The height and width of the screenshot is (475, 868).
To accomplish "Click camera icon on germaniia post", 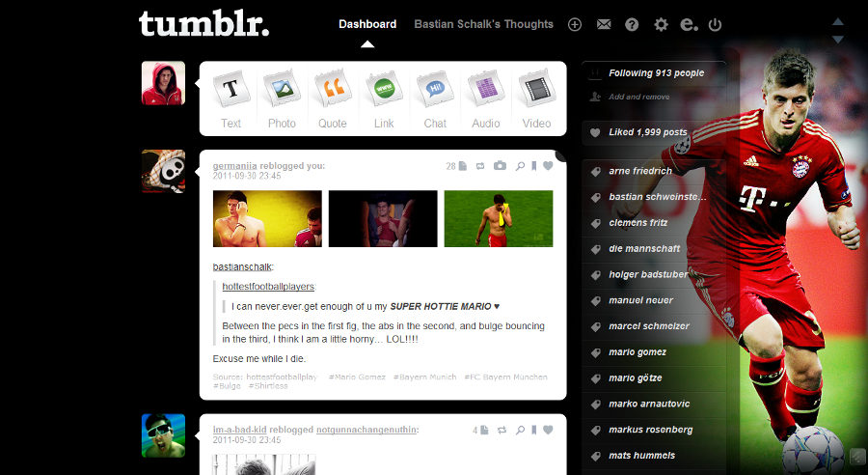I will click(500, 165).
